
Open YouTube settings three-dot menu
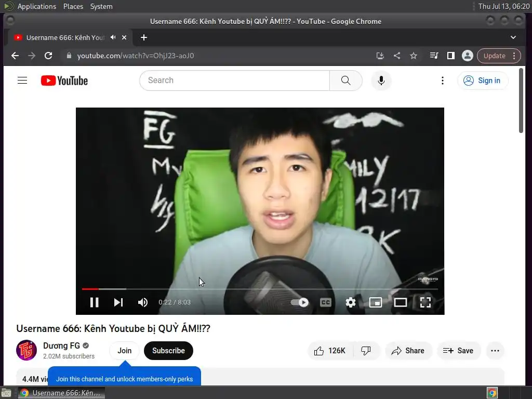point(443,81)
